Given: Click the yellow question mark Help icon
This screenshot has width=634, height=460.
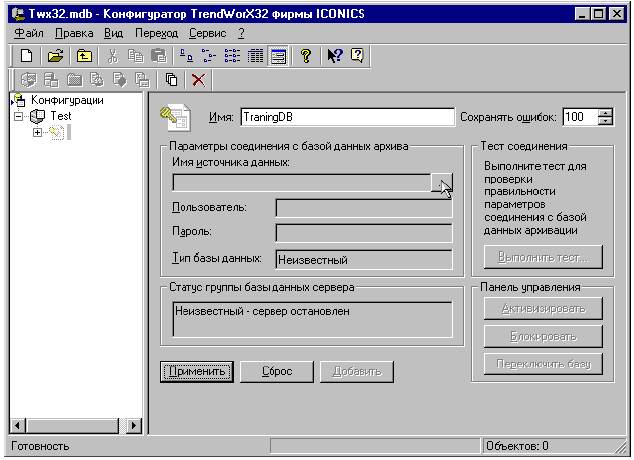Looking at the screenshot, I should (306, 56).
